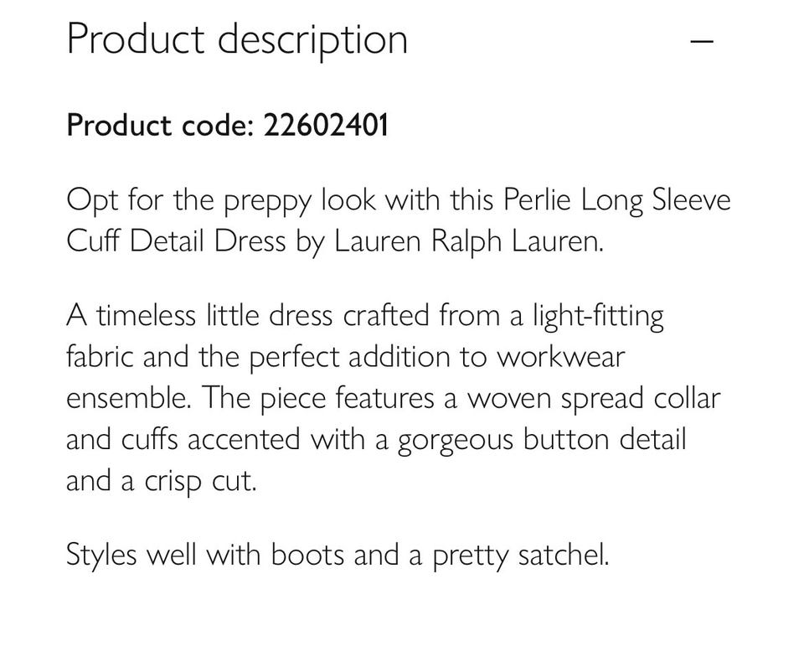This screenshot has width=804, height=672.
Task: Click the word 'light-fitting' in description
Action: click(x=598, y=316)
